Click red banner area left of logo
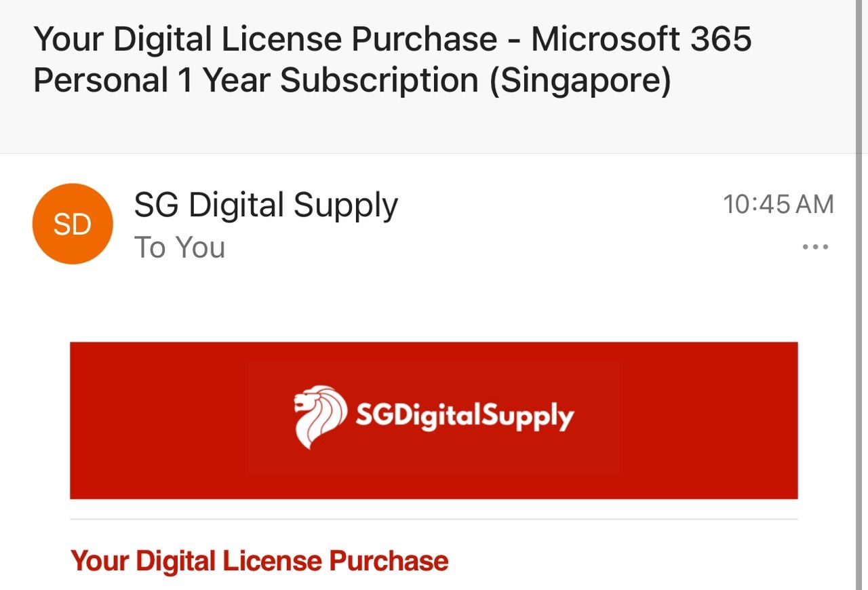868x590 pixels. 157,420
